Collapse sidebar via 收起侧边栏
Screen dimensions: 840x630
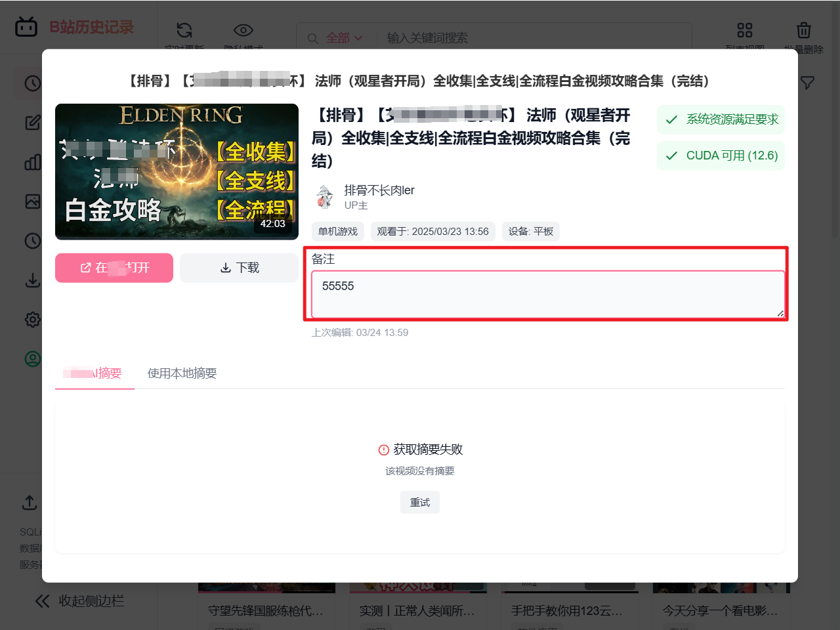79,601
